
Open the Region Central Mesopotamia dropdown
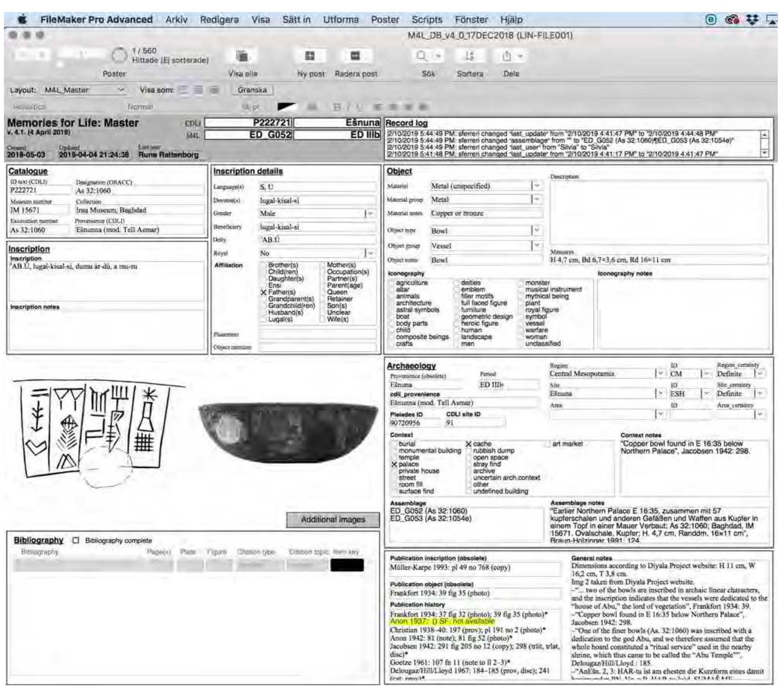(x=660, y=373)
